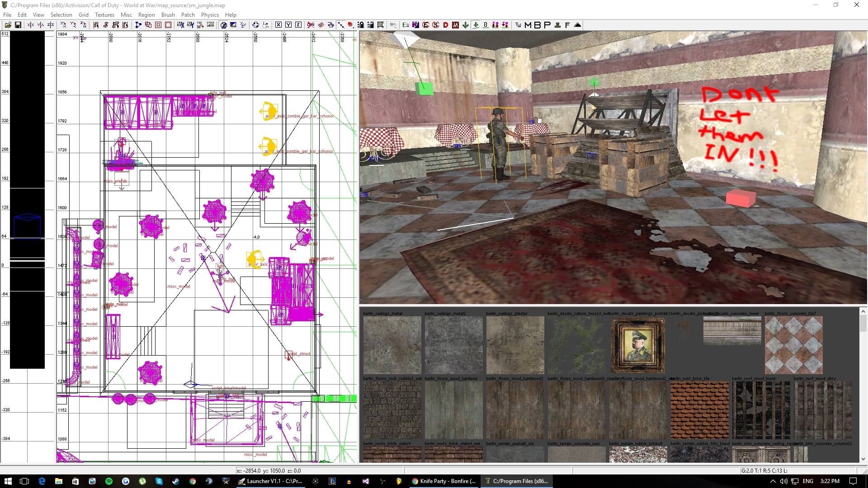Open the Windows Start menu
This screenshot has width=868, height=488.
point(8,481)
